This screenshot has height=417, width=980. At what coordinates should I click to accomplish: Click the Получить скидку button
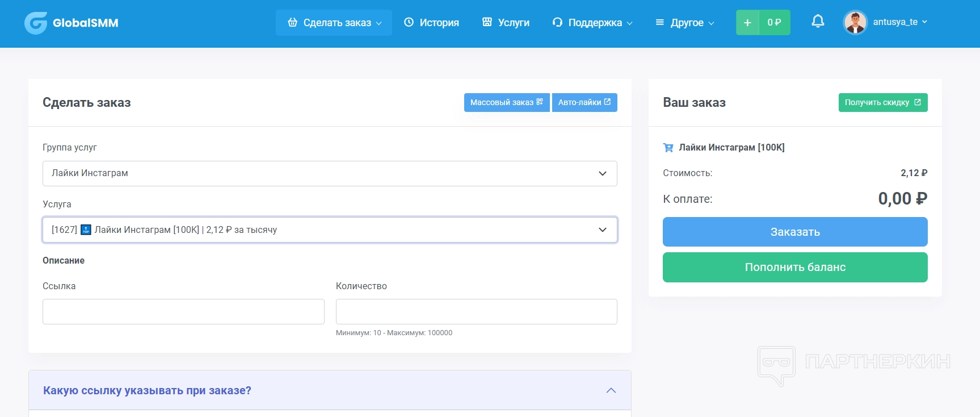(x=882, y=102)
